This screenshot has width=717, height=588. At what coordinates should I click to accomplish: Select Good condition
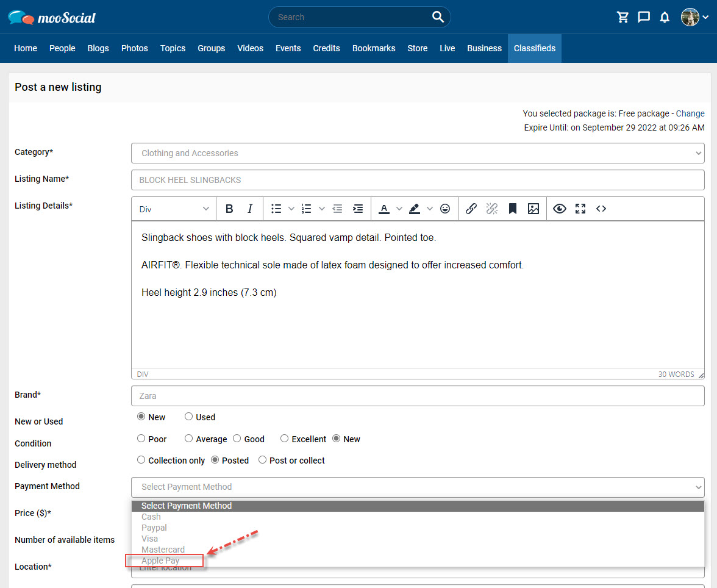pos(237,439)
